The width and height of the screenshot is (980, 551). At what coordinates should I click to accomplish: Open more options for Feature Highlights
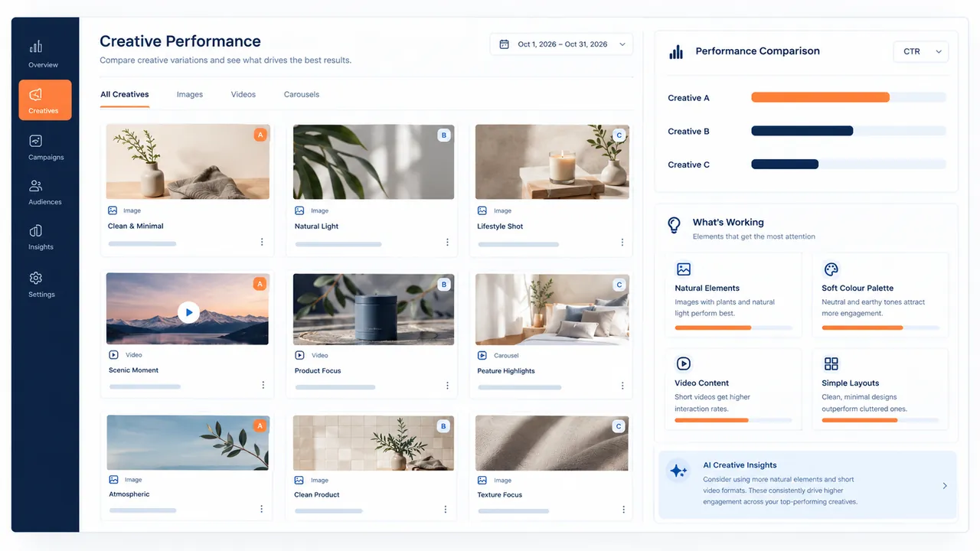coord(622,386)
